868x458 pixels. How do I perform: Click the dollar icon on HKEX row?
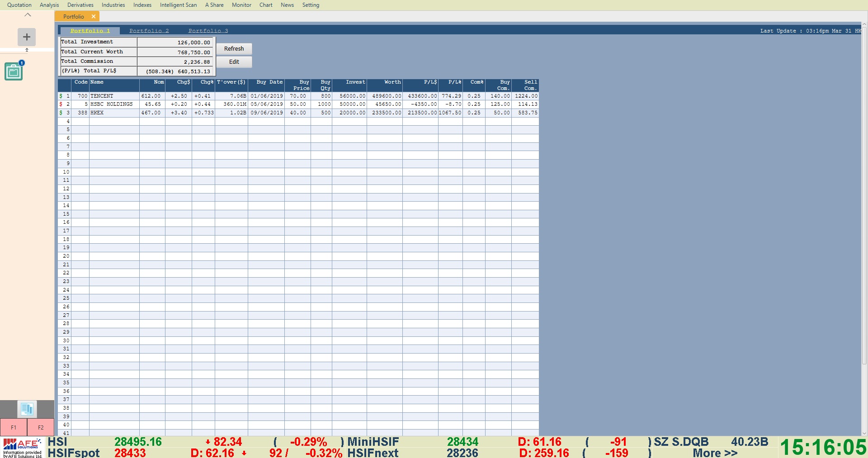tap(61, 113)
